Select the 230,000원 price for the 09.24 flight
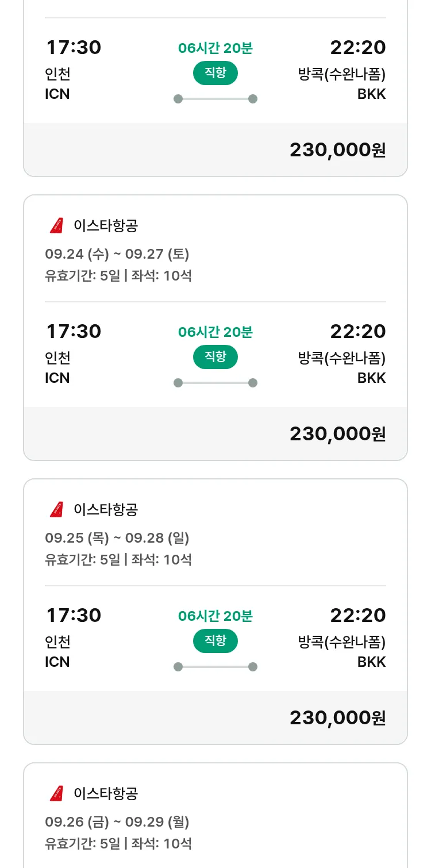The height and width of the screenshot is (868, 431). point(337,434)
